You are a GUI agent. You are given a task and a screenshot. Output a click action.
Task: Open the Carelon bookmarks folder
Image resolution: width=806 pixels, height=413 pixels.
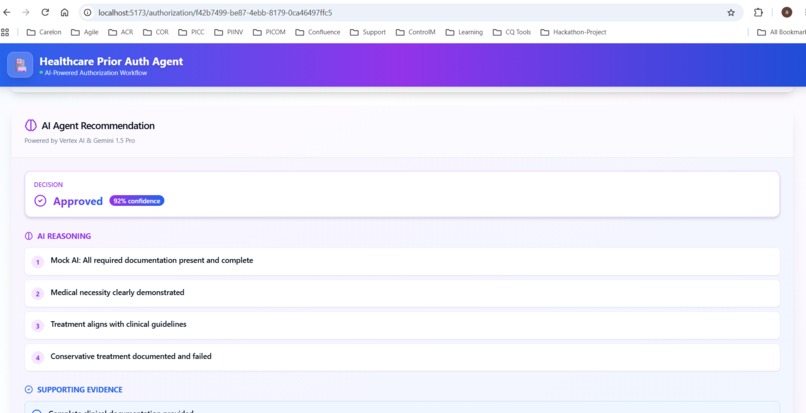pyautogui.click(x=44, y=32)
